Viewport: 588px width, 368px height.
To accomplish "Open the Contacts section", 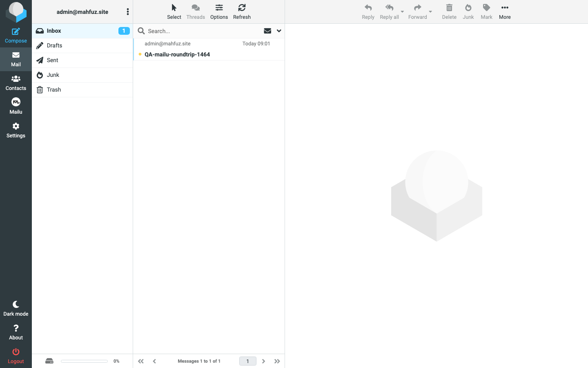I will pos(16,83).
